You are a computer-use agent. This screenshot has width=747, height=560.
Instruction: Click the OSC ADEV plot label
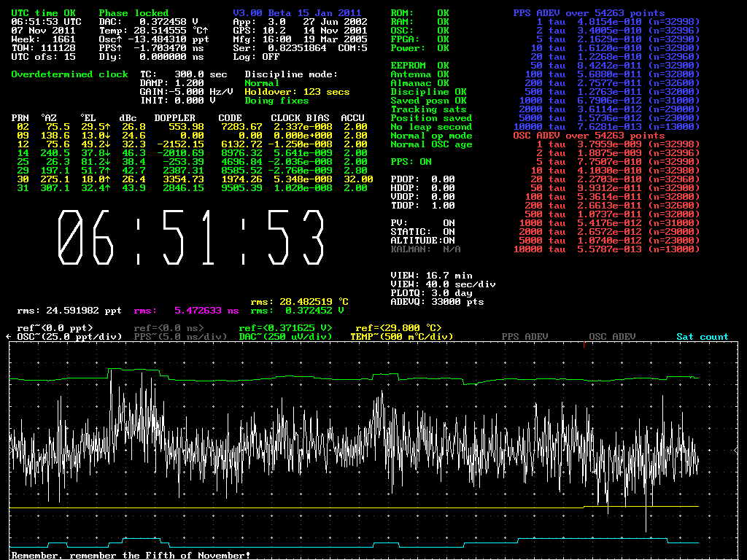pos(612,337)
